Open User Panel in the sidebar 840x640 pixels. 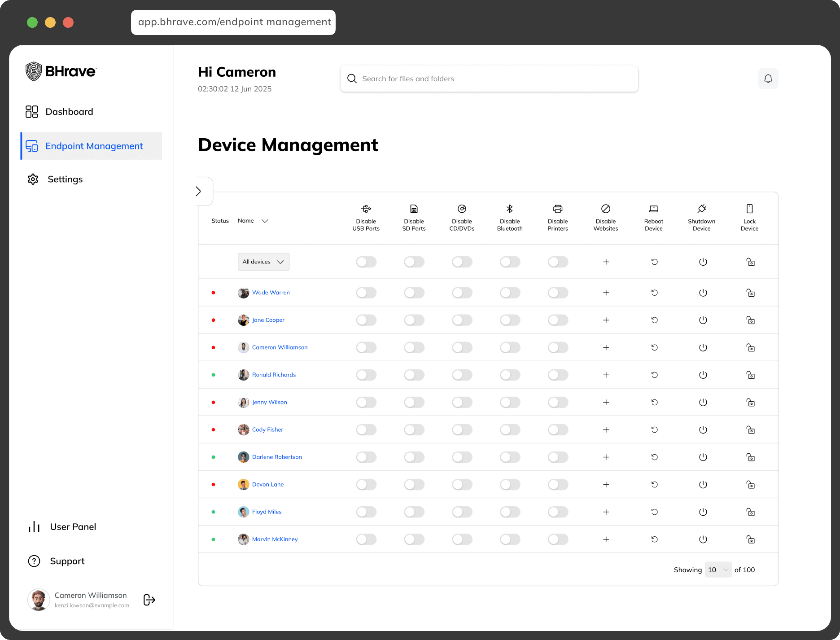tap(62, 526)
